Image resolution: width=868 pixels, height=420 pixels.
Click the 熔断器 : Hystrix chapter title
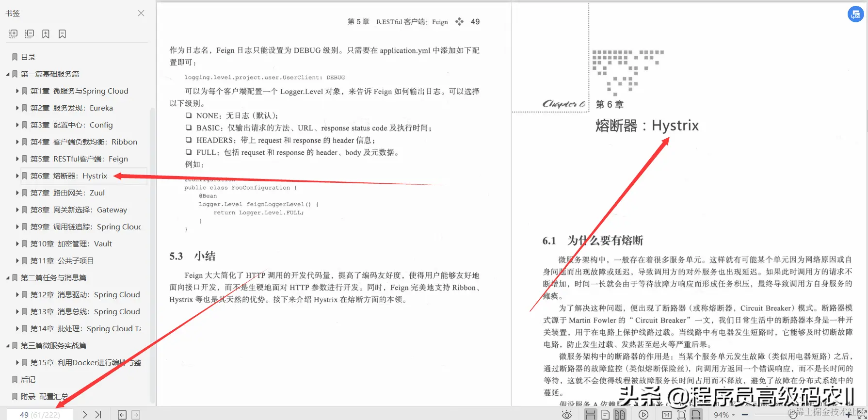(647, 126)
